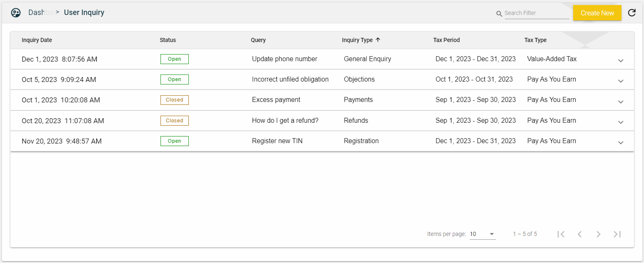Click the search magnifier icon

[499, 14]
